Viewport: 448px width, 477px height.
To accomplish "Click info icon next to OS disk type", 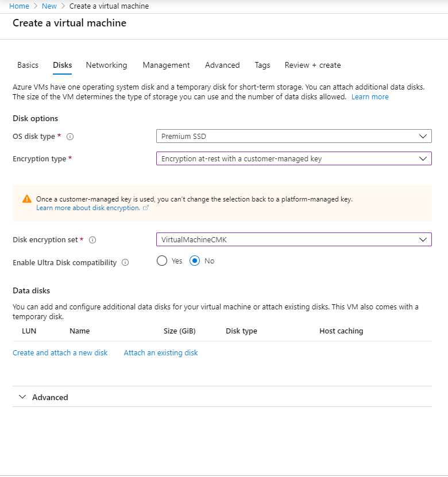I will coord(71,137).
